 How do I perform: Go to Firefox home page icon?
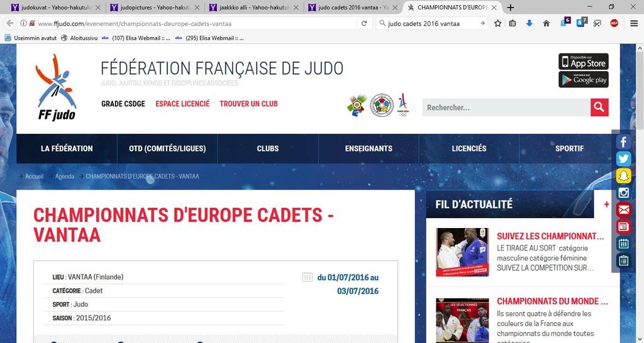tap(547, 23)
